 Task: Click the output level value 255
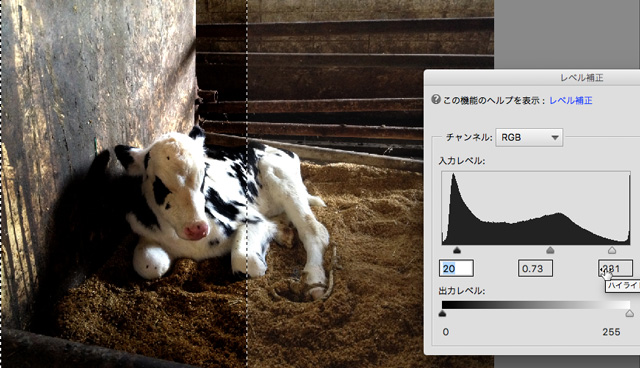tap(611, 332)
